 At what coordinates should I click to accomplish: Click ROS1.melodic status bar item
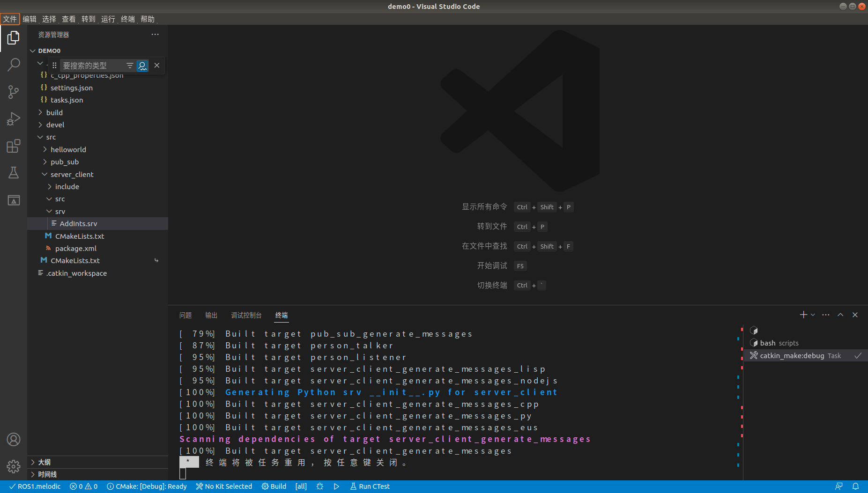[x=35, y=486]
